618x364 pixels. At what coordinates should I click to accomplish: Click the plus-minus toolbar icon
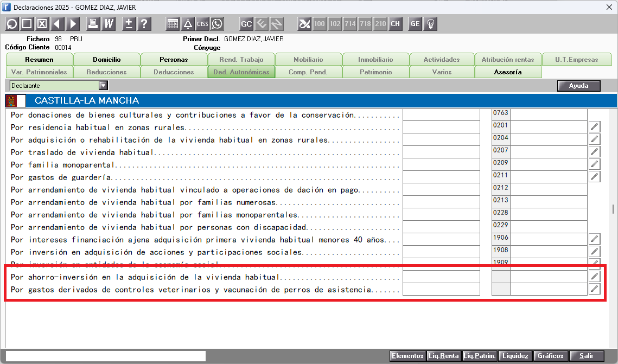coord(129,24)
